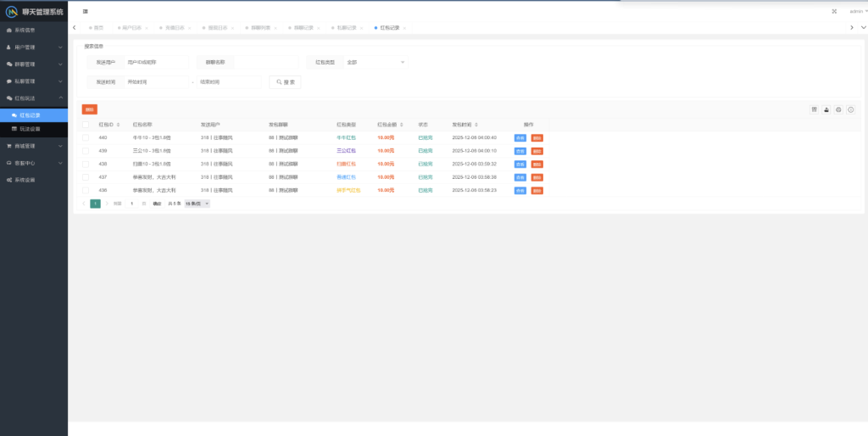Open the column filter icon above table
This screenshot has height=436, width=868.
[x=815, y=109]
